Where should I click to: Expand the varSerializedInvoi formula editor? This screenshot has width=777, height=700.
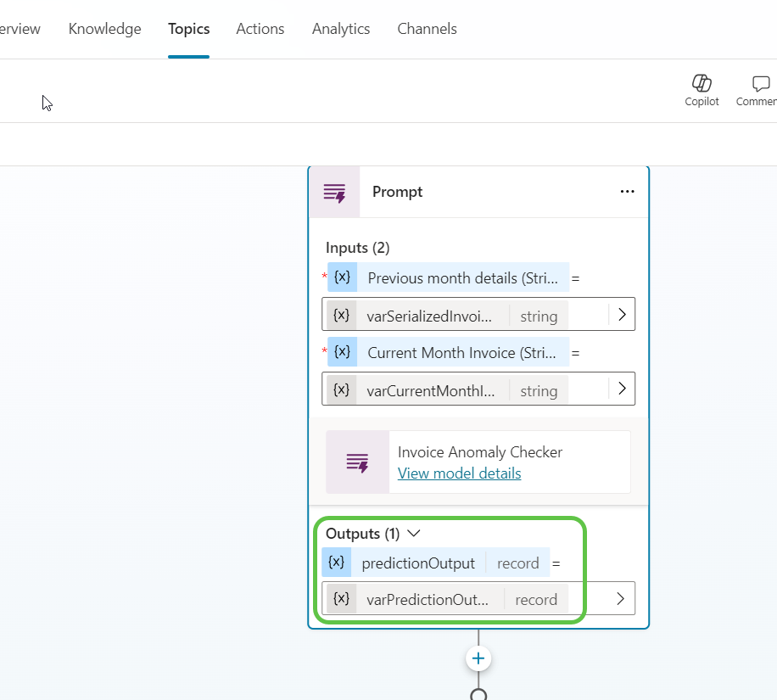pos(622,314)
